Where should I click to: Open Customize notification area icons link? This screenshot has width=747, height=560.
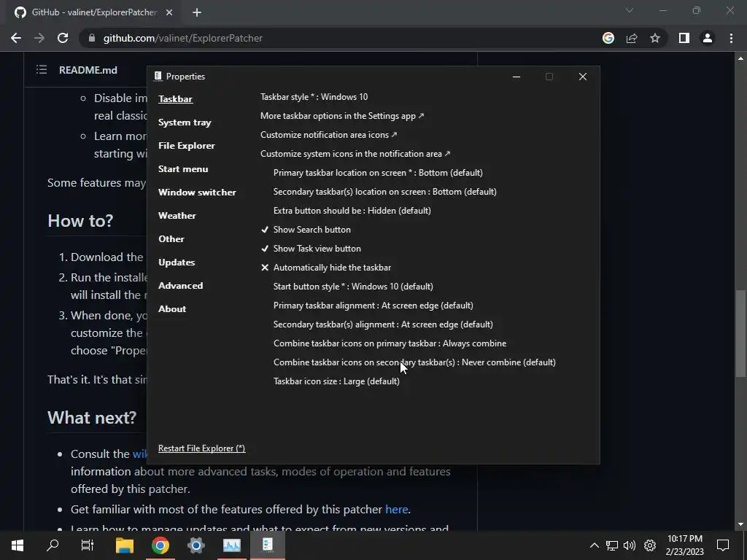(328, 135)
